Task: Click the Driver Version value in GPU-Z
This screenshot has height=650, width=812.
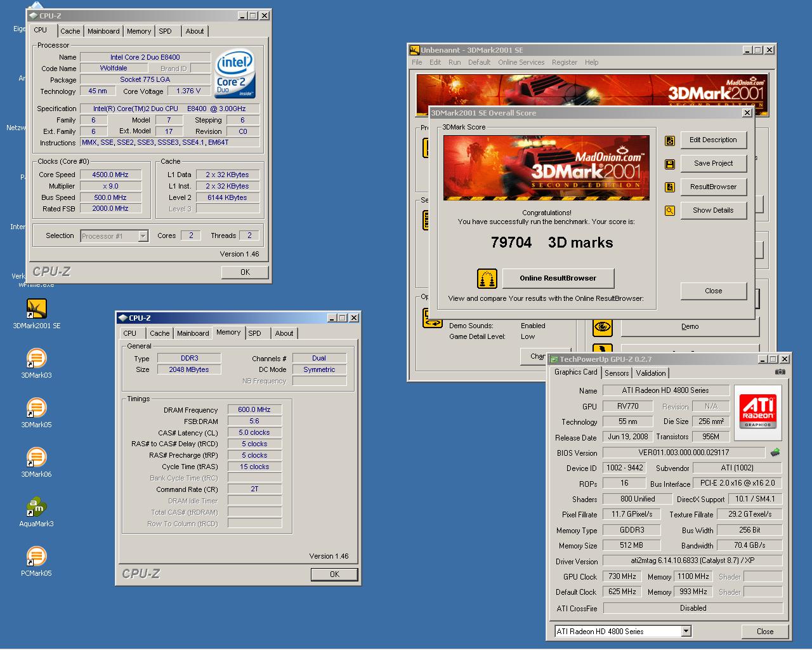Action: (x=692, y=561)
